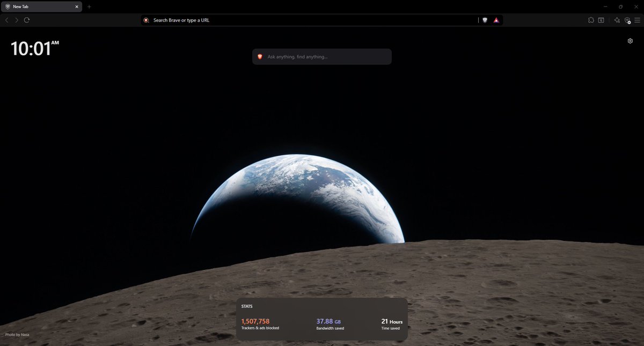Open new tab page customize gear
Viewport: 644px width, 346px height.
pyautogui.click(x=630, y=41)
